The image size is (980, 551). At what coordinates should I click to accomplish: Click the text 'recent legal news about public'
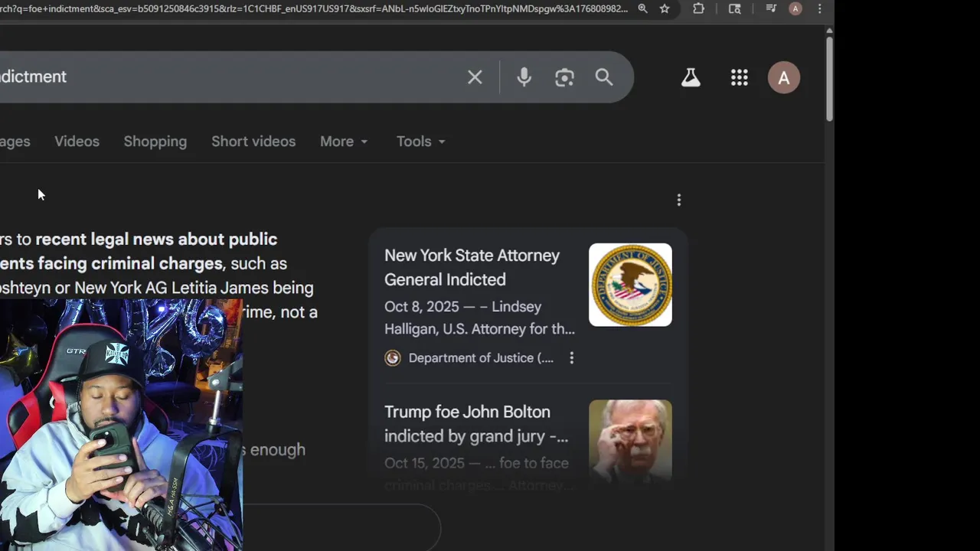(x=156, y=239)
